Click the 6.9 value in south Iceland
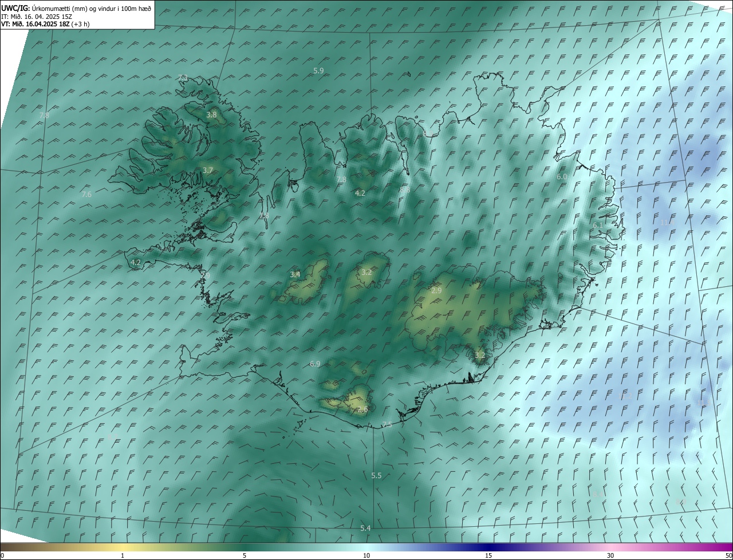 tap(315, 364)
